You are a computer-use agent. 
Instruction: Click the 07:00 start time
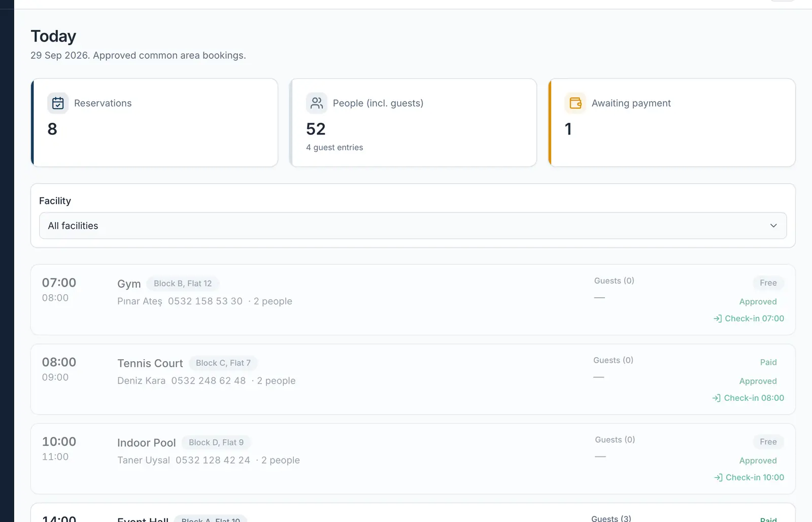59,283
